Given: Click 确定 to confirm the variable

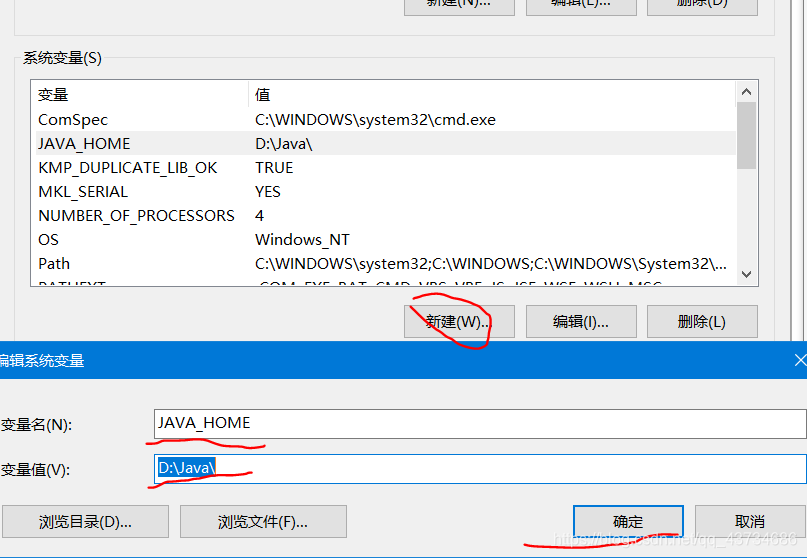Looking at the screenshot, I should pos(628,521).
